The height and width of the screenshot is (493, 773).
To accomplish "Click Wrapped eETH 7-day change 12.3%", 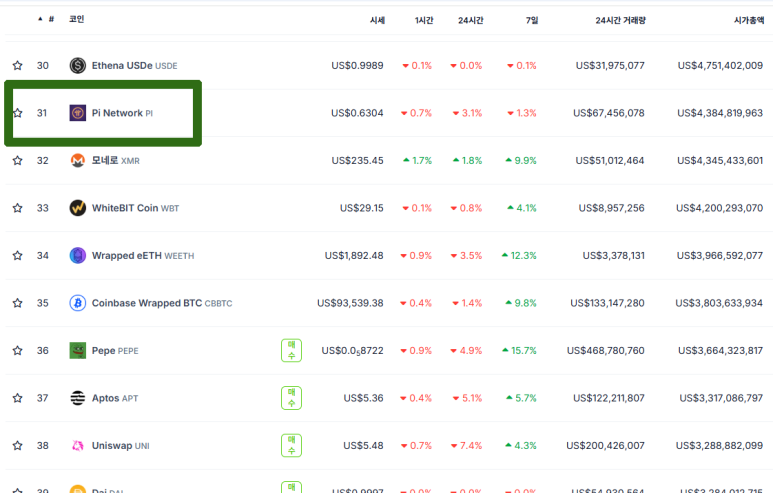I will (519, 255).
